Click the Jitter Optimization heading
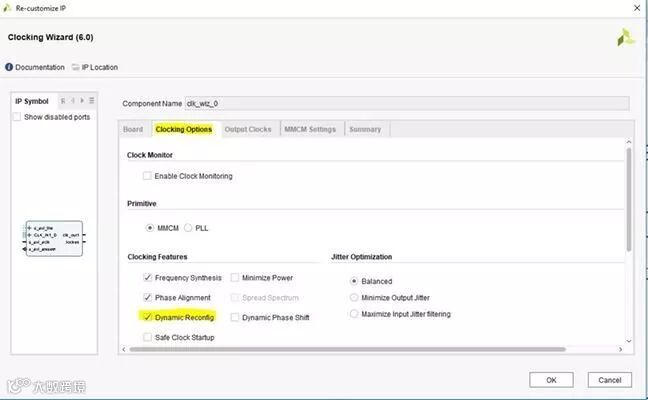This screenshot has height=400, width=648. tap(362, 257)
